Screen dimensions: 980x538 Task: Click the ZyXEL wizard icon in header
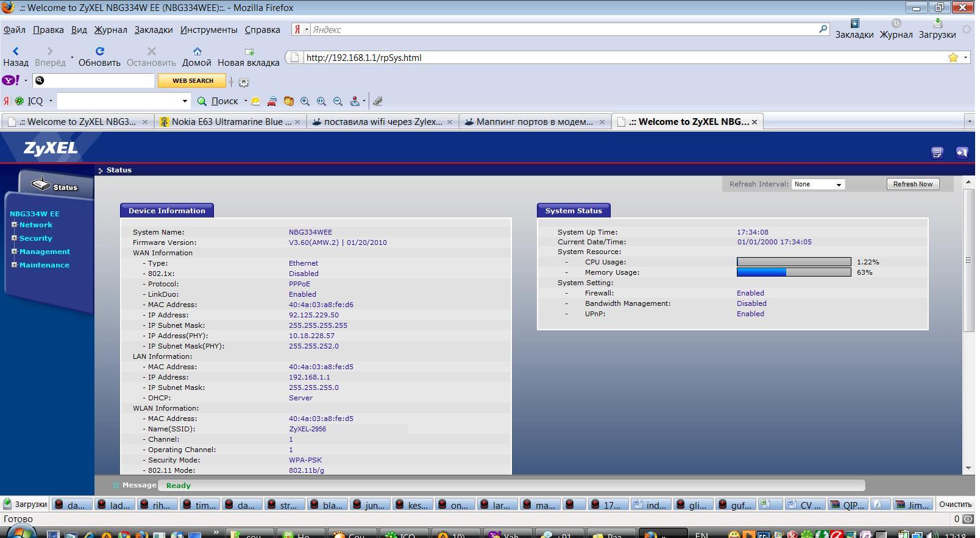(x=937, y=152)
